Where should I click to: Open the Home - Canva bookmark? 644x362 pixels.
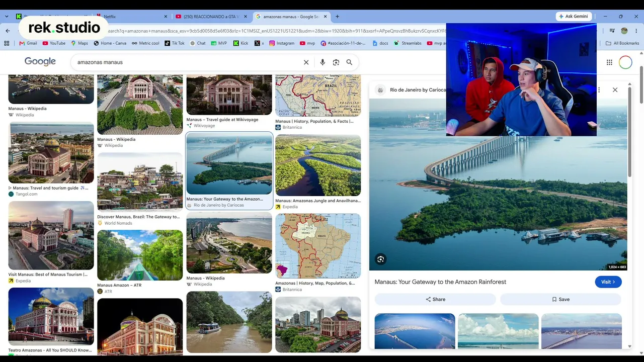pos(110,43)
